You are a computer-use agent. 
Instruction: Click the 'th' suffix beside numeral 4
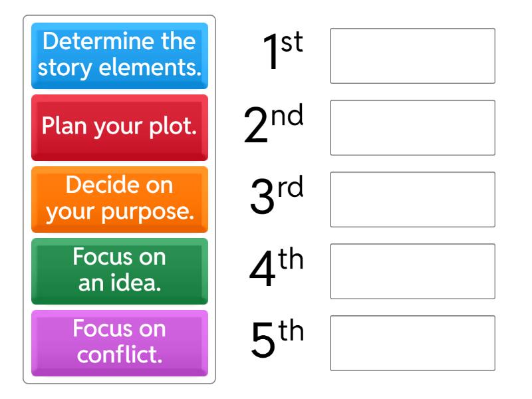point(291,259)
